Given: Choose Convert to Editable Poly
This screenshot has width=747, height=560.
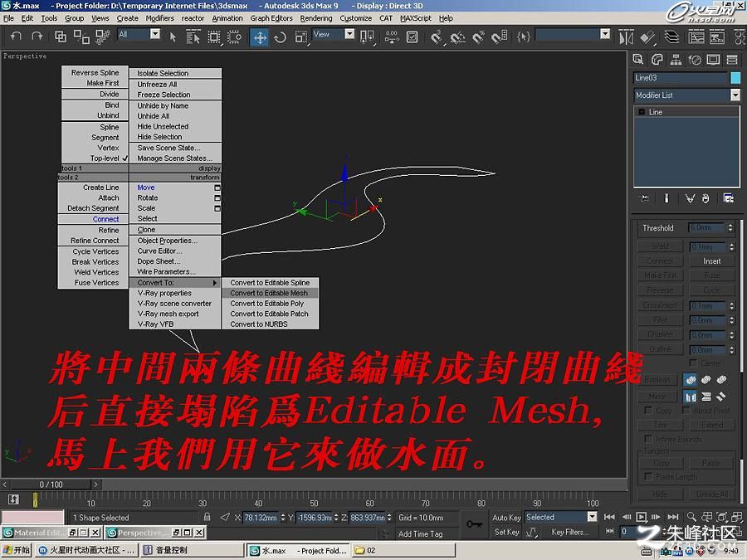Looking at the screenshot, I should (x=270, y=304).
